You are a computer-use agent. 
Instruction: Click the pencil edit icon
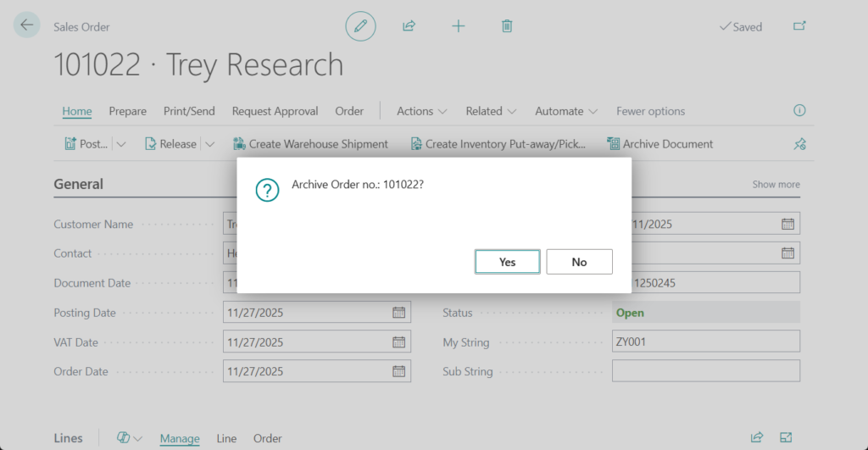360,26
